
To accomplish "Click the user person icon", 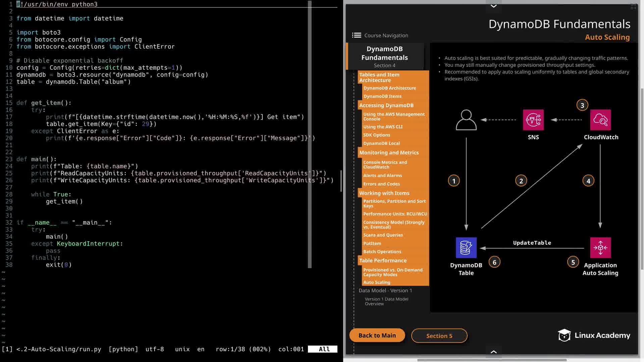I will (x=466, y=120).
